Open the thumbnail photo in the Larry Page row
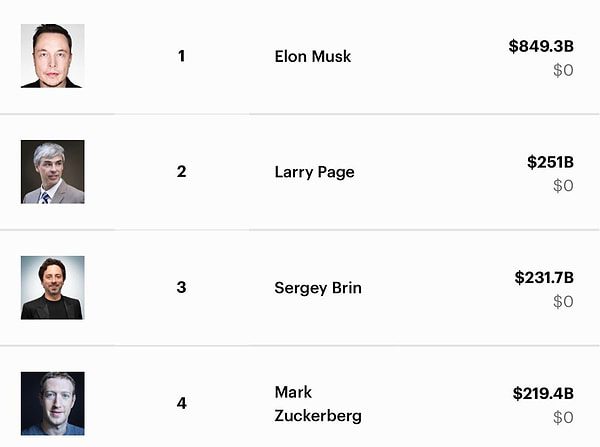This screenshot has width=600, height=447. click(52, 172)
